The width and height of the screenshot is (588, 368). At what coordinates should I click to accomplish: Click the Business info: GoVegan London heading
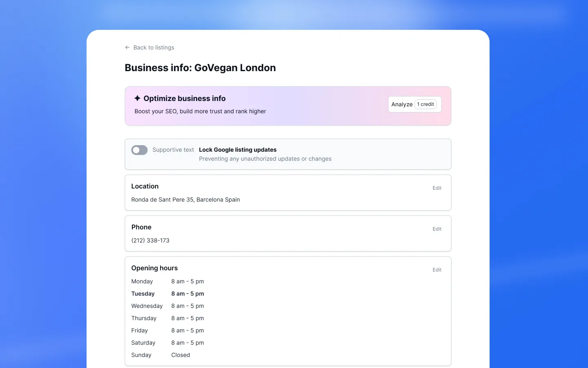(x=200, y=67)
